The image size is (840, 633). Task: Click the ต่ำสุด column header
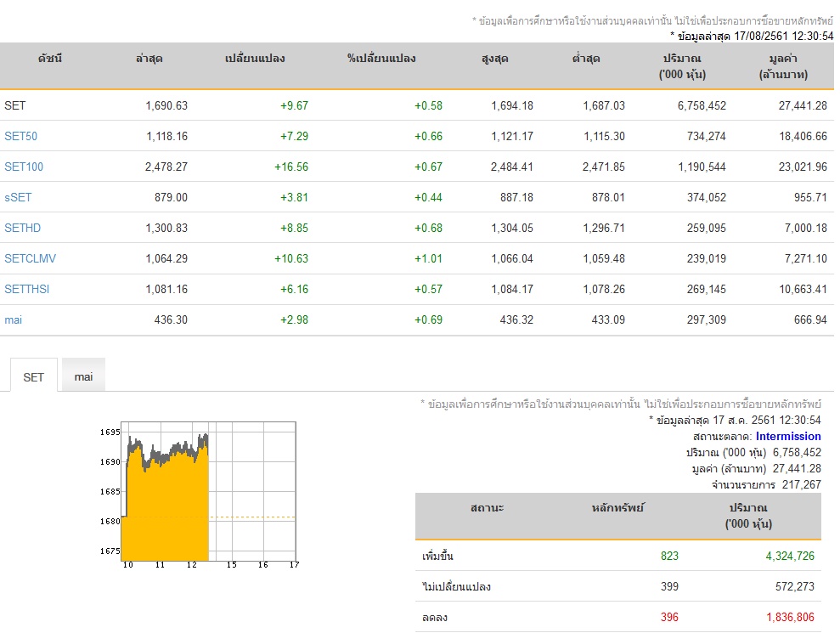coord(586,59)
